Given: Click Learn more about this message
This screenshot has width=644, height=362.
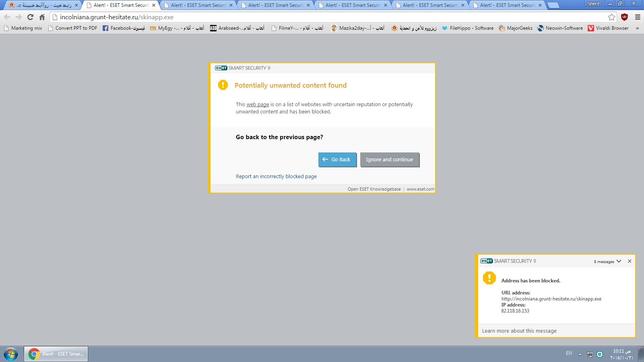Looking at the screenshot, I should pos(519,331).
